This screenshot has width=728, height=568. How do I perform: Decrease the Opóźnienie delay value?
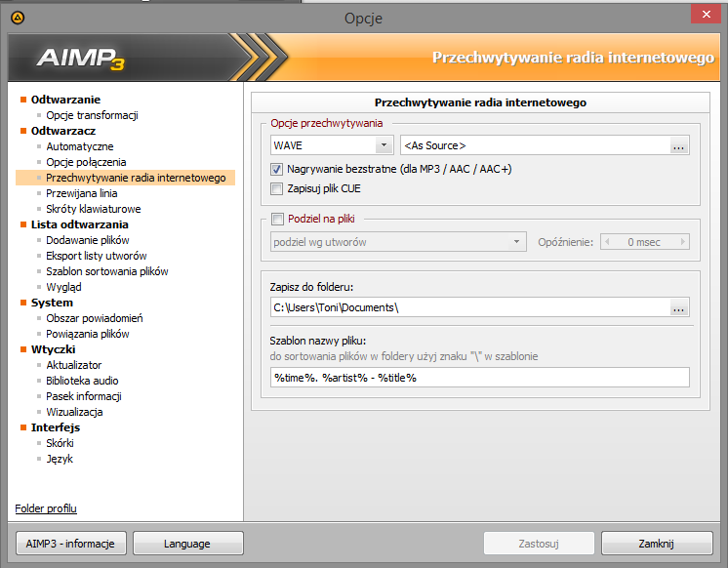point(608,241)
